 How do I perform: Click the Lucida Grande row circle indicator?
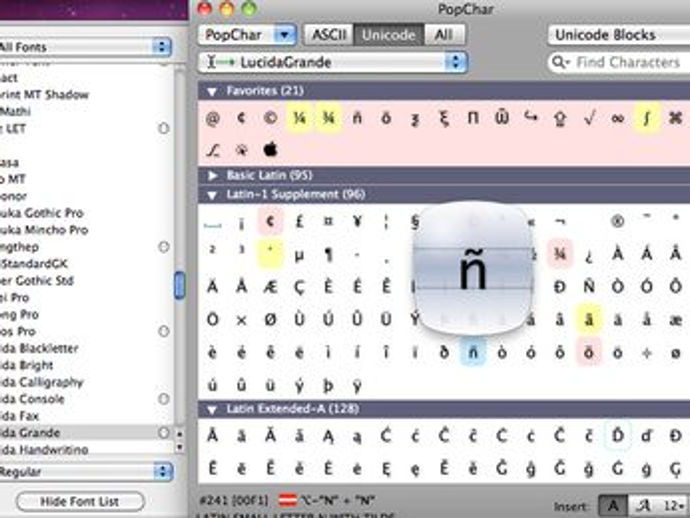coord(163,433)
